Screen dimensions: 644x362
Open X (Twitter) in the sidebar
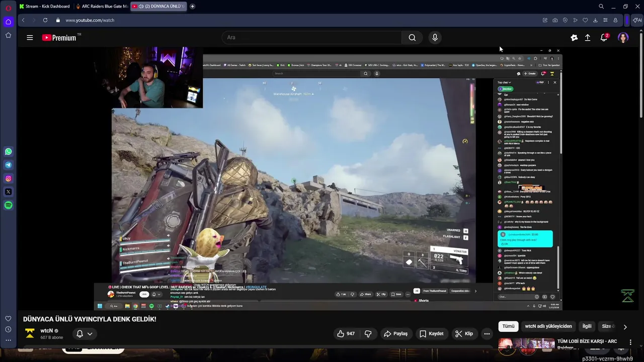pyautogui.click(x=8, y=192)
